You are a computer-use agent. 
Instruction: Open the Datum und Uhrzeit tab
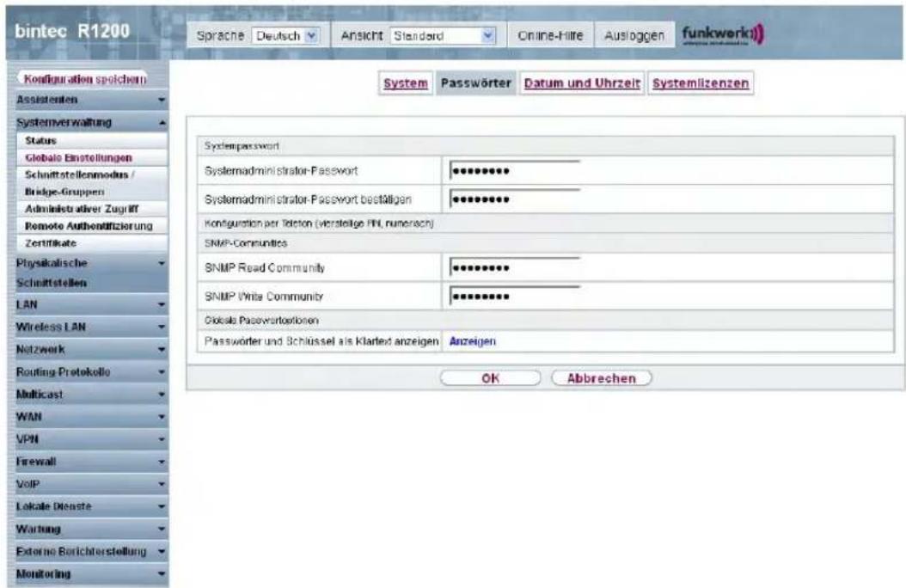click(582, 83)
